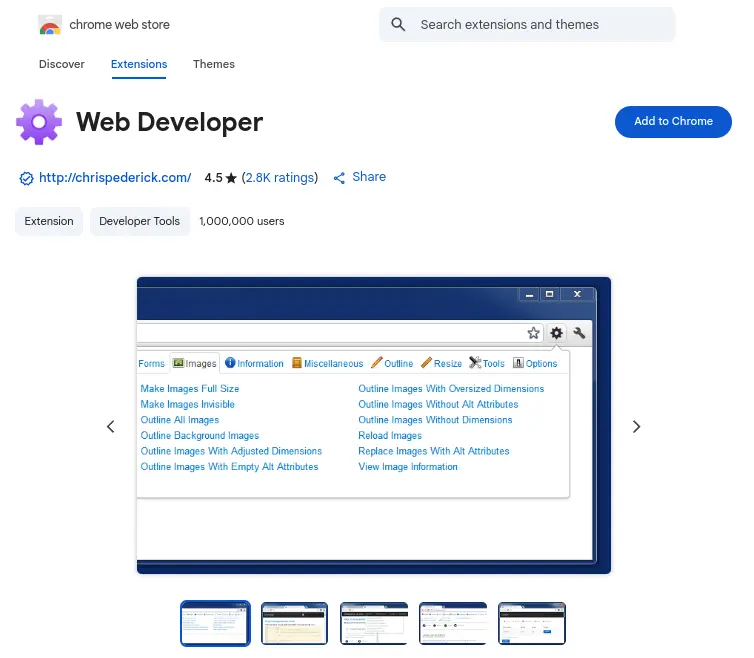
Task: Click the verified publisher badge icon
Action: coord(26,178)
